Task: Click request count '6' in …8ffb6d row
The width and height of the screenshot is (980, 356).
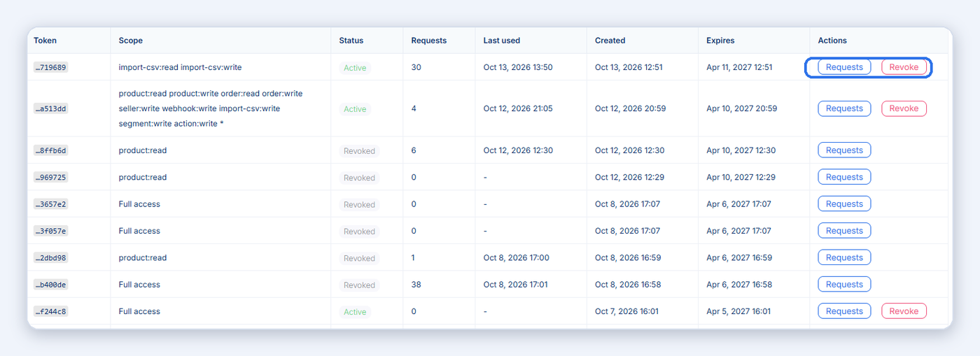Action: 414,150
